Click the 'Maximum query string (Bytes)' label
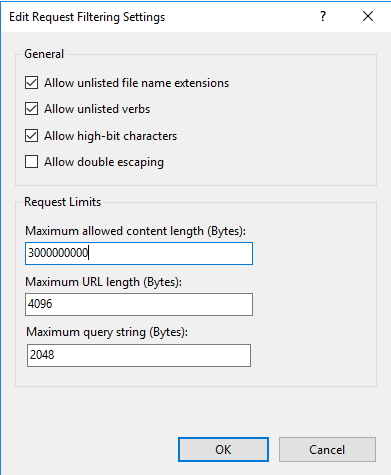The image size is (391, 475). (x=107, y=332)
